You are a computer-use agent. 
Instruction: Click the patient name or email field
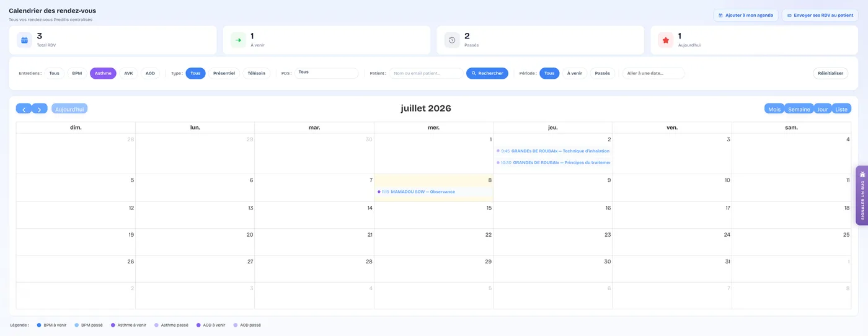pyautogui.click(x=426, y=73)
